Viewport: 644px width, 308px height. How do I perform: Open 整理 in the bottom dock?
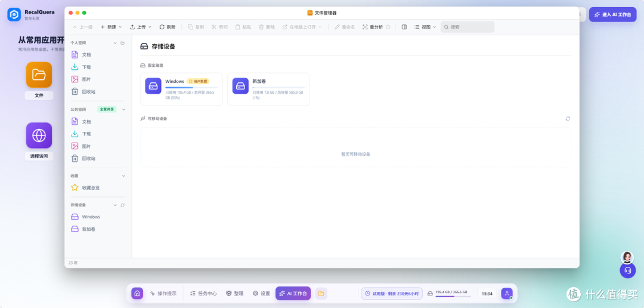tap(234, 294)
